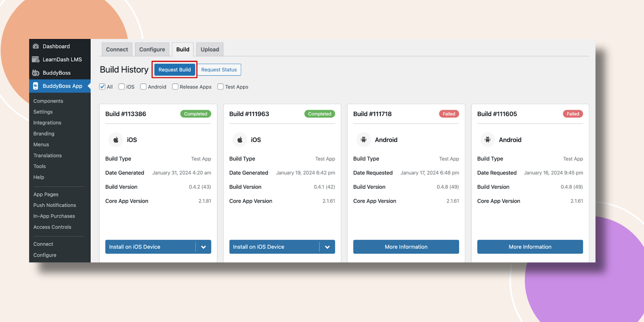This screenshot has height=322, width=644.
Task: Click Connect link in sidebar submenu
Action: tap(43, 244)
